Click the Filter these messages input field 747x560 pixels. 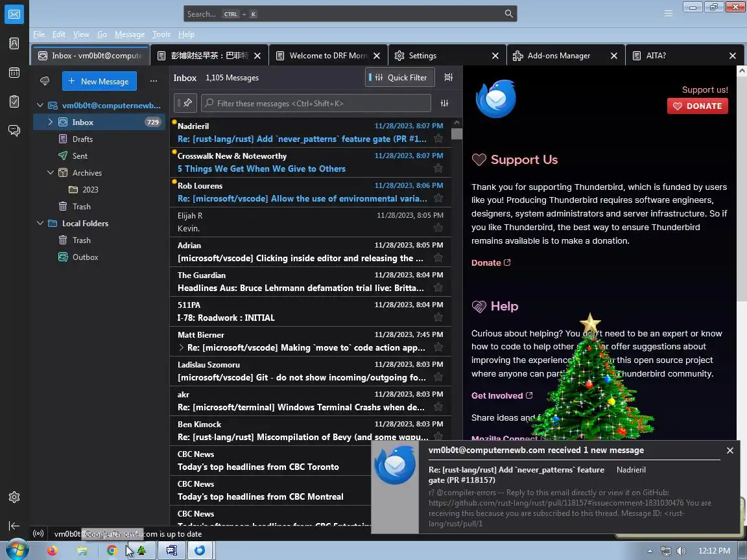point(316,103)
